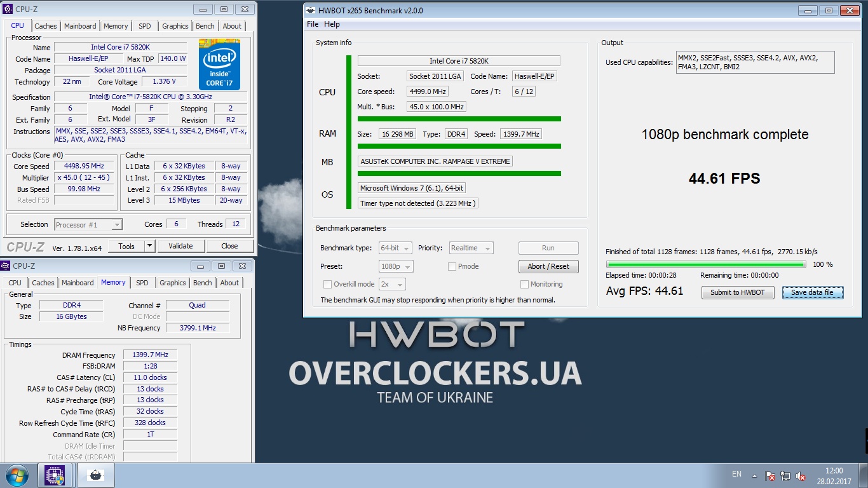Viewport: 868px width, 488px height.
Task: Open the Overkill 2x dropdown
Action: 392,284
